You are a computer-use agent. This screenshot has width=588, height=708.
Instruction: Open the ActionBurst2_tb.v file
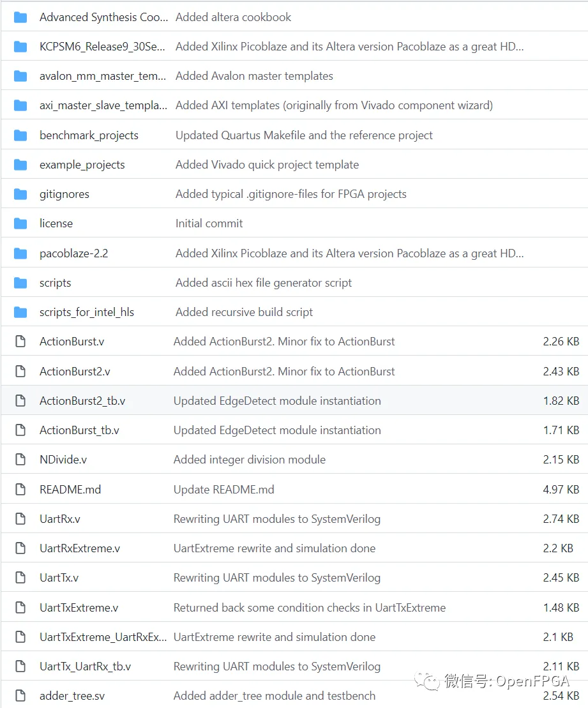(x=82, y=401)
